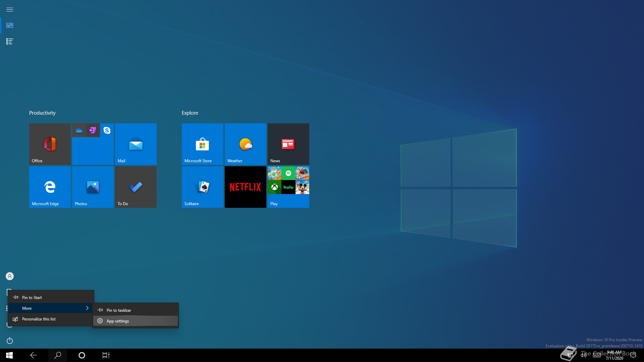This screenshot has height=362, width=644.
Task: Click the taskbar Back arrow
Action: click(34, 355)
